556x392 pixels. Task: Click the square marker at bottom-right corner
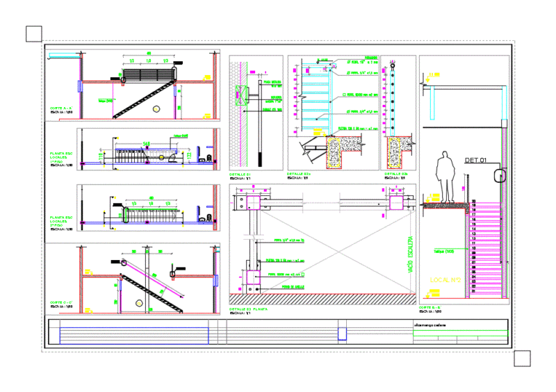click(x=523, y=359)
